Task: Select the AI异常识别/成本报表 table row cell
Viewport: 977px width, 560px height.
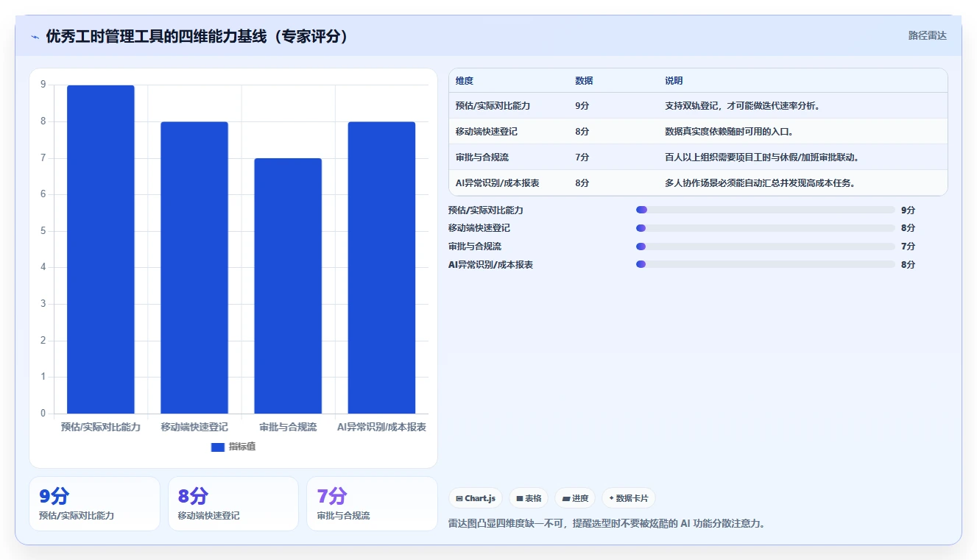Action: coord(498,183)
